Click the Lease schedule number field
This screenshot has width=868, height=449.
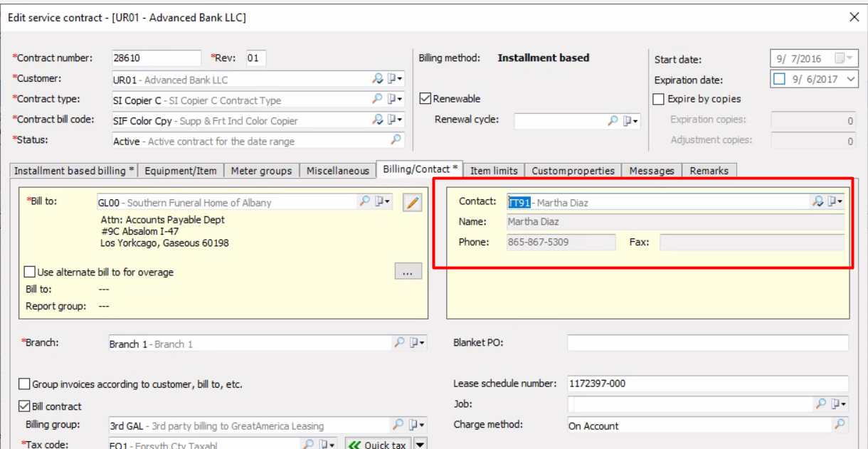(x=708, y=384)
